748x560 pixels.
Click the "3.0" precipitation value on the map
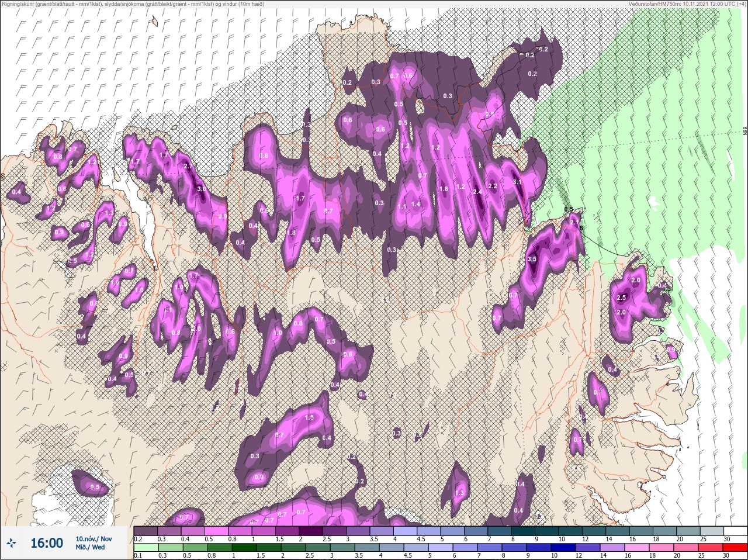coord(201,189)
